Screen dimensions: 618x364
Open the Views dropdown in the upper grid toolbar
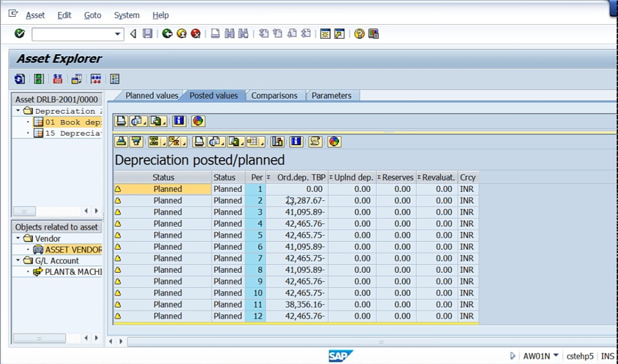click(138, 121)
